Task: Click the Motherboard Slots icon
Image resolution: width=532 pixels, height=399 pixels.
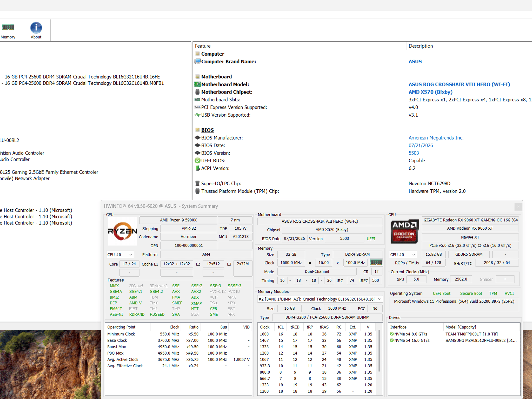Action: (x=197, y=99)
